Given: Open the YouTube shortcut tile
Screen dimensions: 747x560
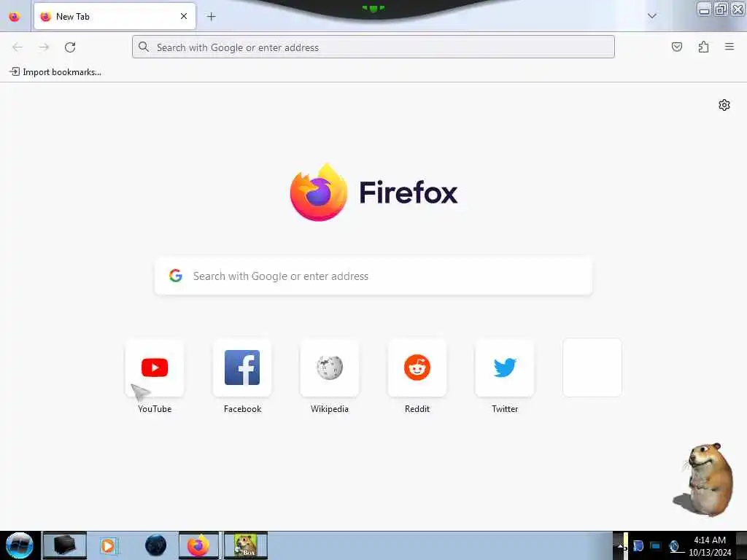Looking at the screenshot, I should point(155,367).
